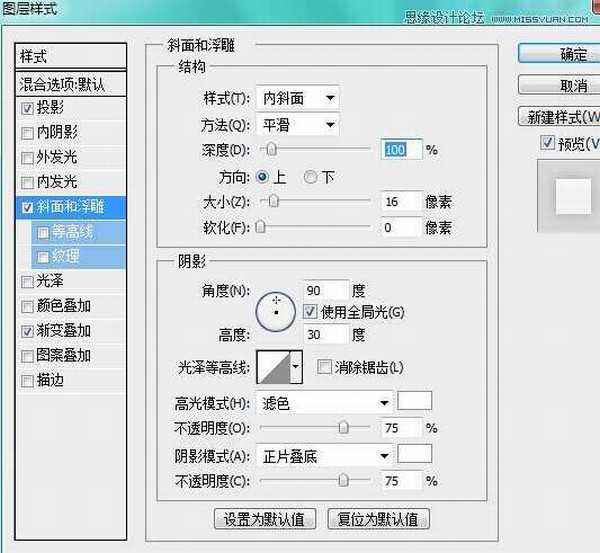Expand the 高光模式 滤色 dropdown
Viewport: 600px width, 553px height.
[323, 403]
